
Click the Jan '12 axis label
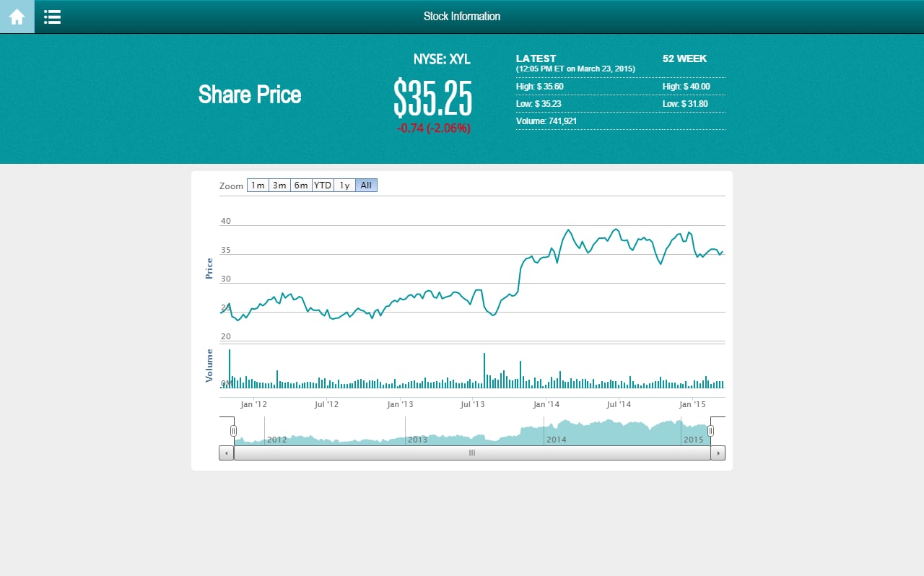[253, 404]
